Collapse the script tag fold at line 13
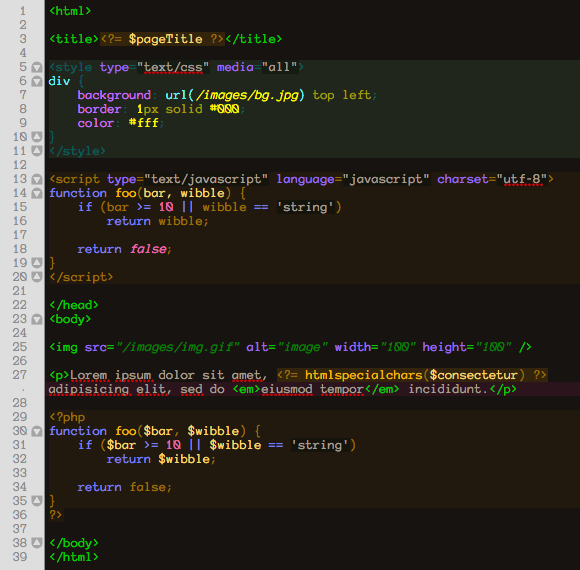 pyautogui.click(x=37, y=179)
